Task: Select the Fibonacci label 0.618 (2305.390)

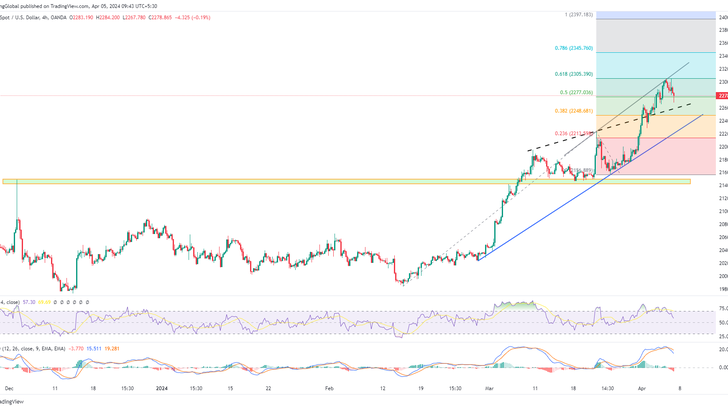Action: pyautogui.click(x=573, y=74)
